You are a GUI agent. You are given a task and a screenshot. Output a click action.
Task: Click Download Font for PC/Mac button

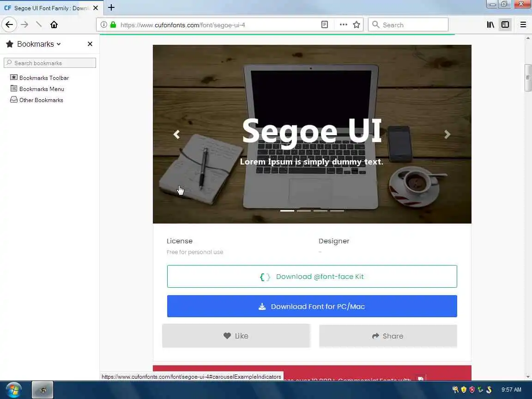(x=312, y=306)
